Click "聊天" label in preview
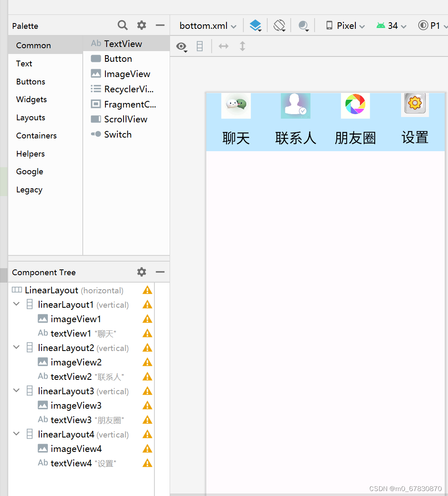Image resolution: width=448 pixels, height=496 pixels. (x=236, y=138)
